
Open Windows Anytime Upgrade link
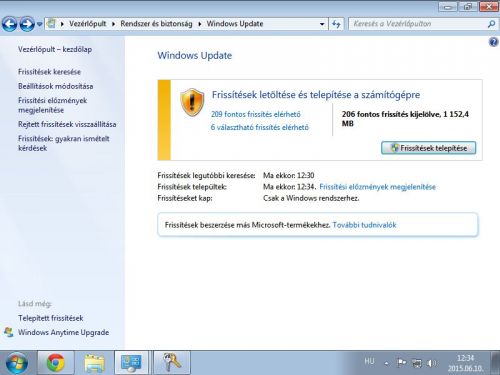[63, 332]
